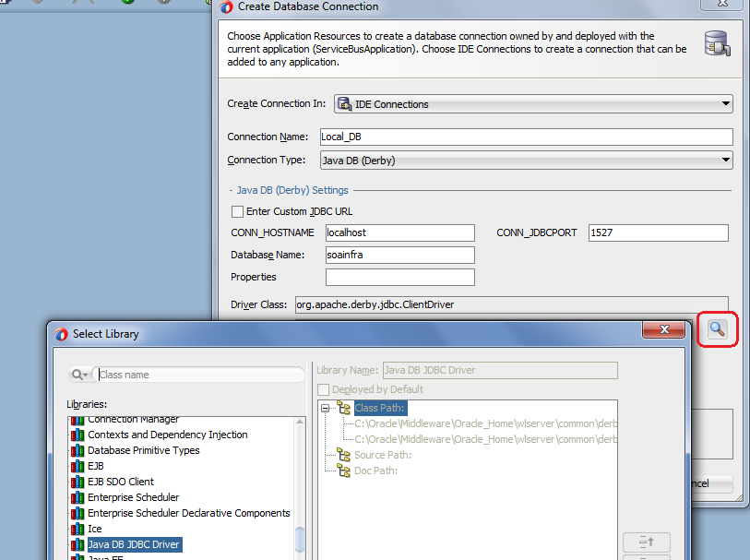Click the Libraries list scrollbar thumb
Image resolution: width=750 pixels, height=560 pixels.
[x=300, y=540]
